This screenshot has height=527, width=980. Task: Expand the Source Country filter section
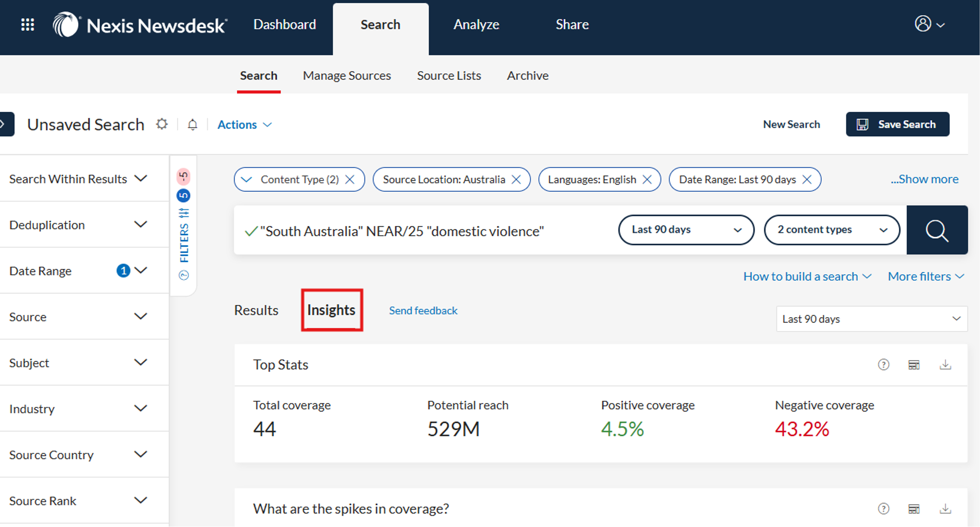point(140,455)
